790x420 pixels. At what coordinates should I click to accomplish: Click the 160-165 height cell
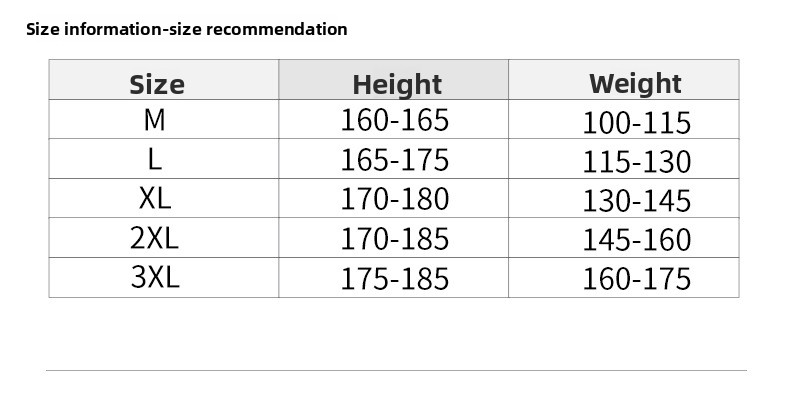395,121
